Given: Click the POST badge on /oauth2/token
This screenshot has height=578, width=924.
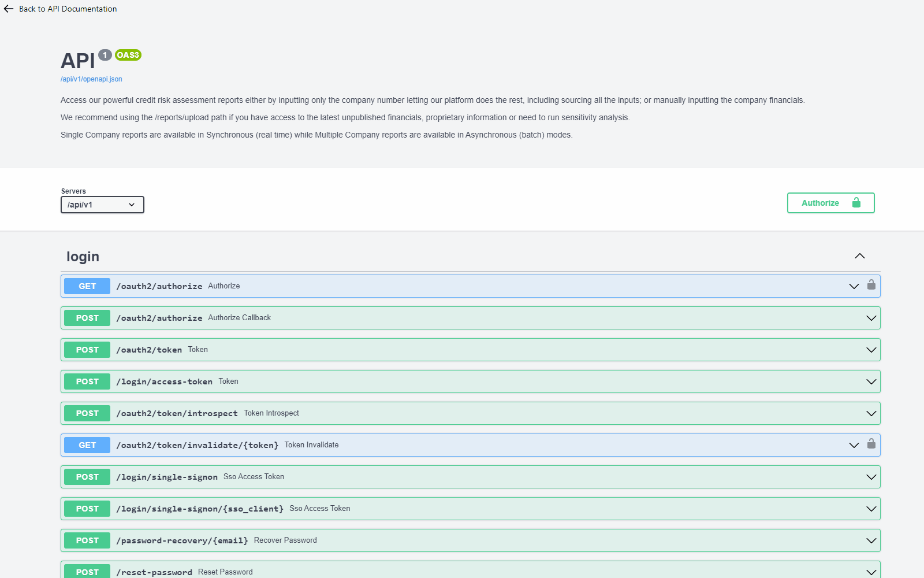Looking at the screenshot, I should pos(87,349).
